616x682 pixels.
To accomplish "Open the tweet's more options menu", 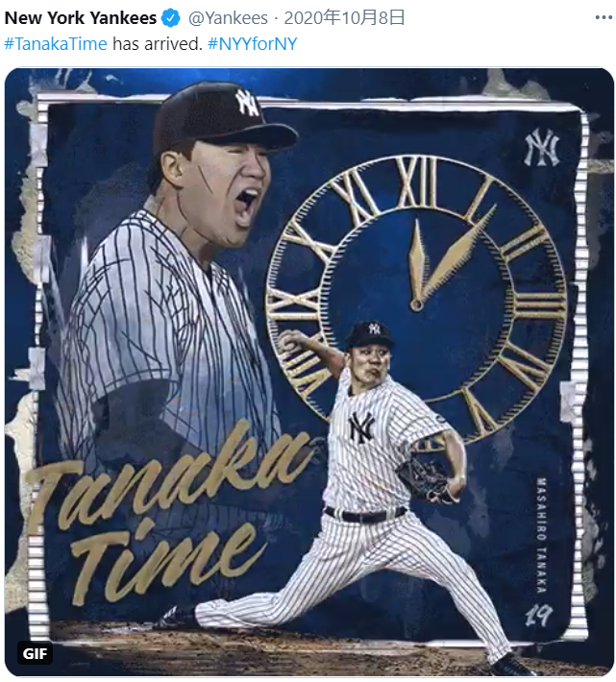I will click(604, 18).
